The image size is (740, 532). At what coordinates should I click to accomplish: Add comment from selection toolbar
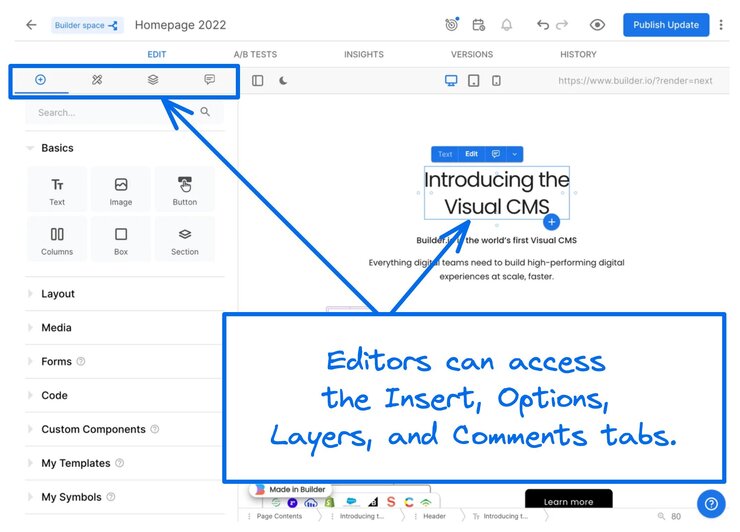click(x=496, y=154)
